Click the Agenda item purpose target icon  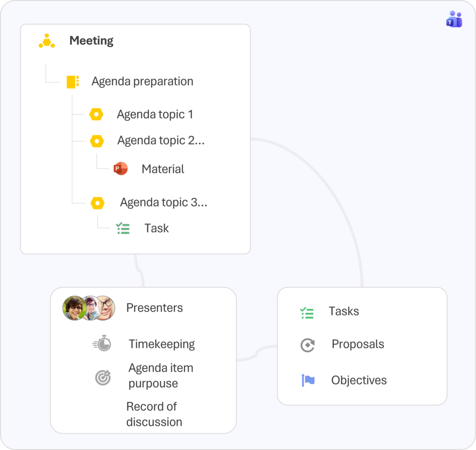103,378
